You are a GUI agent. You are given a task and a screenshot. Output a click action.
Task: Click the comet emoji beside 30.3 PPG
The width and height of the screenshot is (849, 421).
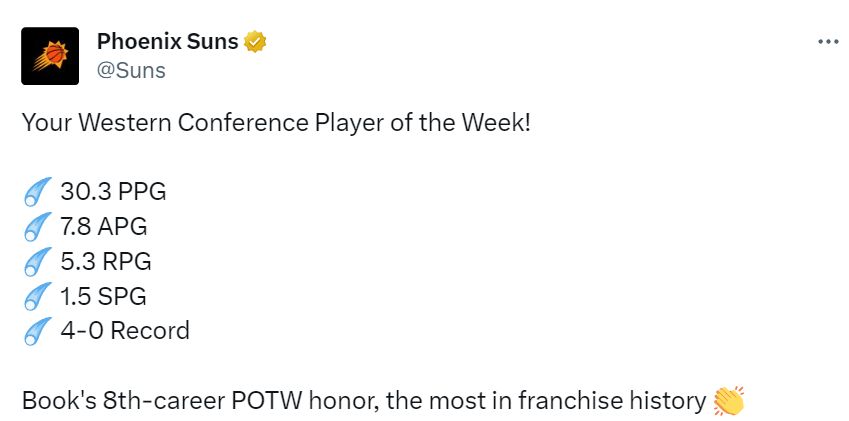(x=36, y=192)
